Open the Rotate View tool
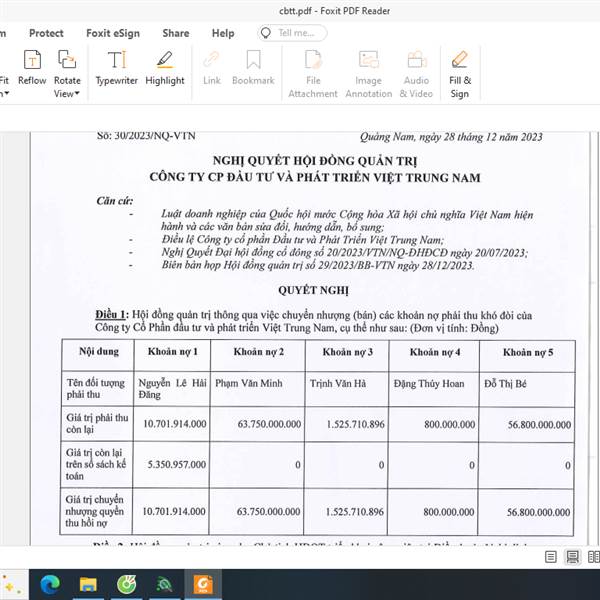Image resolution: width=600 pixels, height=600 pixels. 67,73
